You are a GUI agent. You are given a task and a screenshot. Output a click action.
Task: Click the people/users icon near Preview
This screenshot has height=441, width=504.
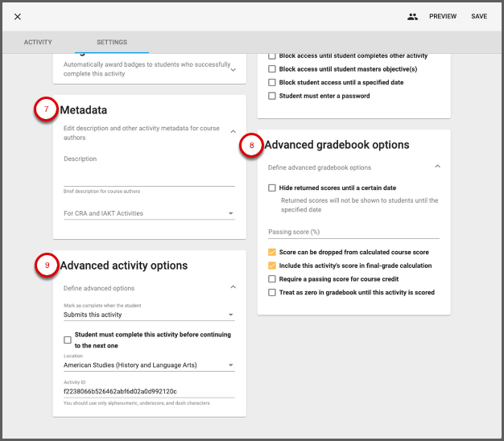pos(413,16)
